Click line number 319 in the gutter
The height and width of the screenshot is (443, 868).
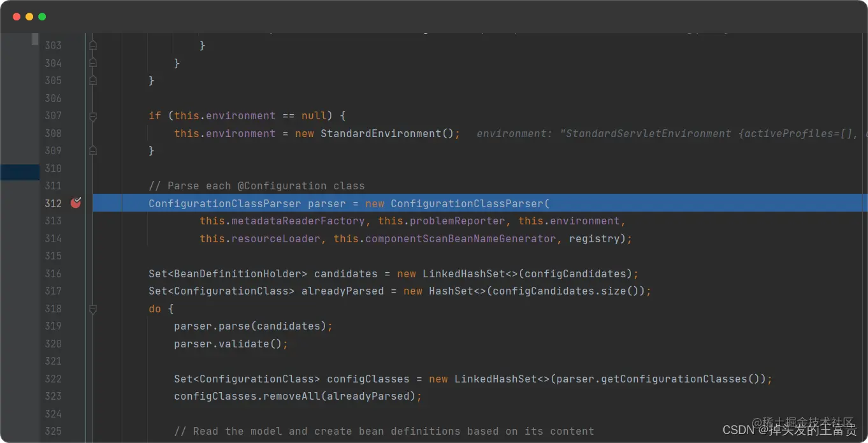click(x=53, y=326)
